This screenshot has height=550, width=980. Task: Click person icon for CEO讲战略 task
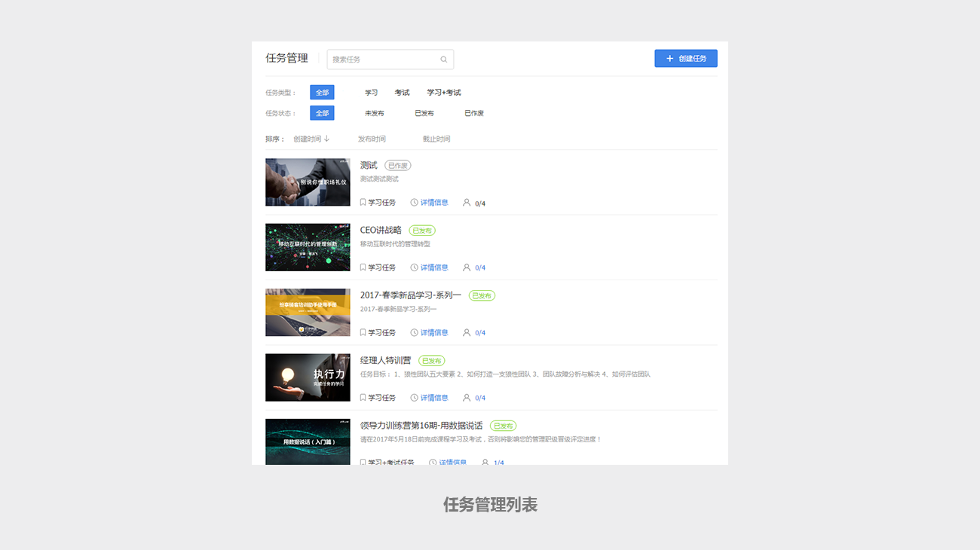(467, 267)
